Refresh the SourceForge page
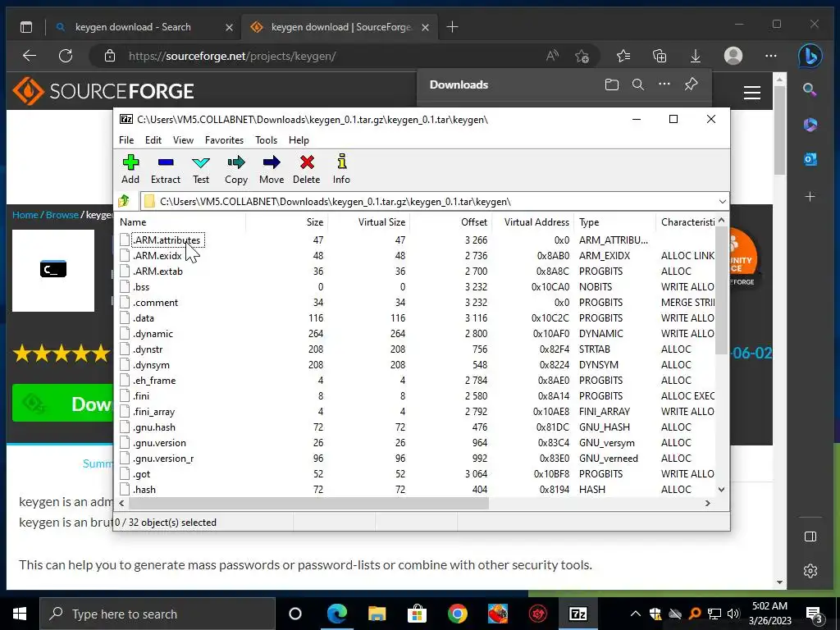This screenshot has height=630, width=840. pyautogui.click(x=66, y=56)
